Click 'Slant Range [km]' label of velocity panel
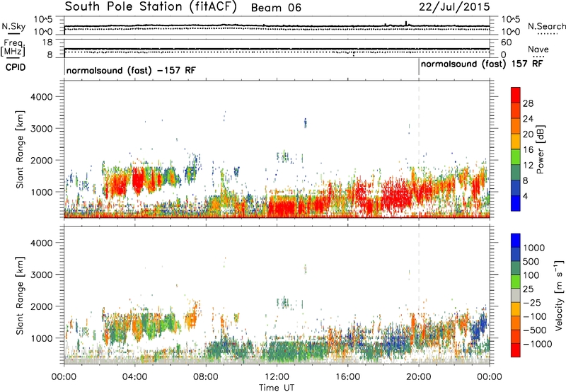Screen dimensions: 566x392 [x=20, y=295]
